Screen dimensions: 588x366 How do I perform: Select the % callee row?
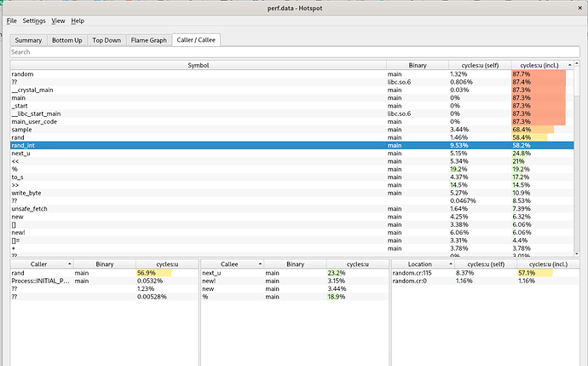(x=295, y=297)
